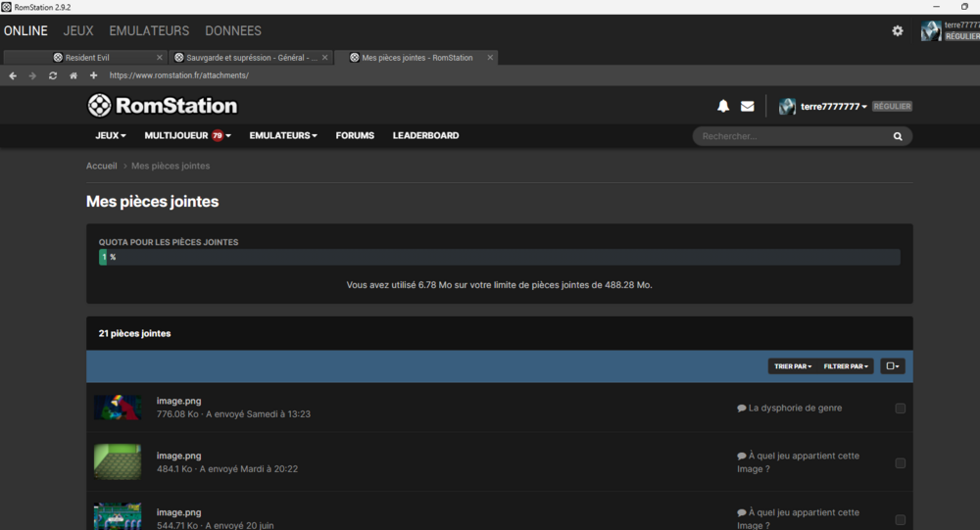The image size is (980, 530).
Task: Go to Accueil breadcrumb link
Action: click(x=101, y=166)
